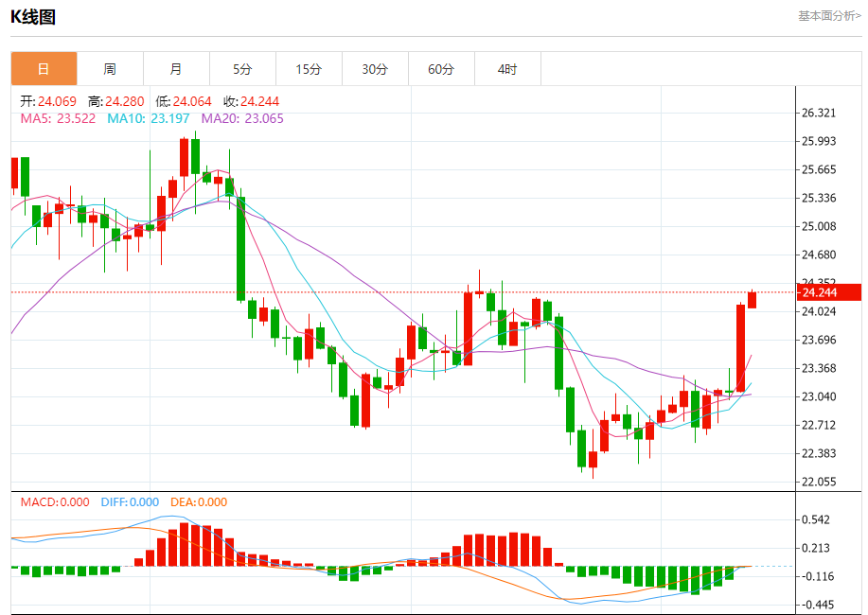Viewport: 868px width, 615px height.
Task: Click the 0.542 MACD axis label
Action: pos(816,519)
